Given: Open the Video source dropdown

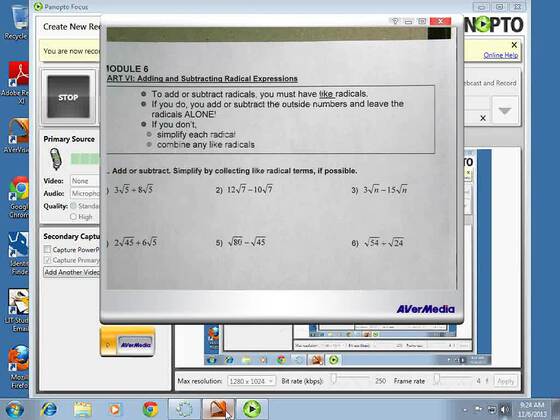Looking at the screenshot, I should click(x=85, y=181).
